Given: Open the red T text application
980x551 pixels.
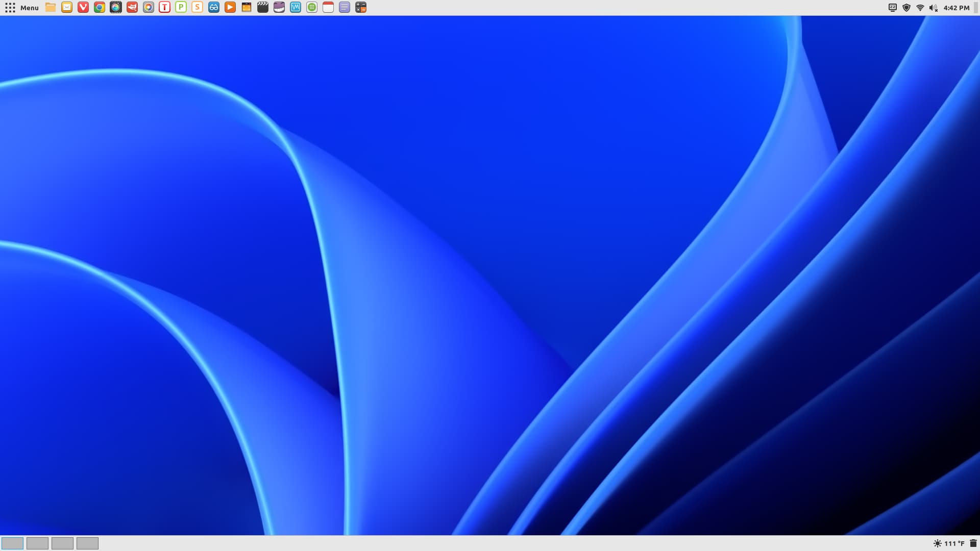Looking at the screenshot, I should pyautogui.click(x=164, y=8).
